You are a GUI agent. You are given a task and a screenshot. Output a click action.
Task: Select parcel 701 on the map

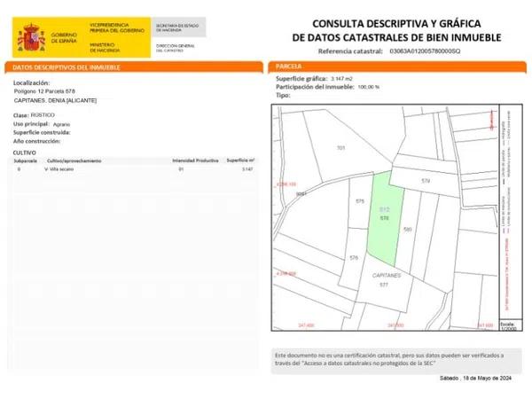[x=340, y=147]
